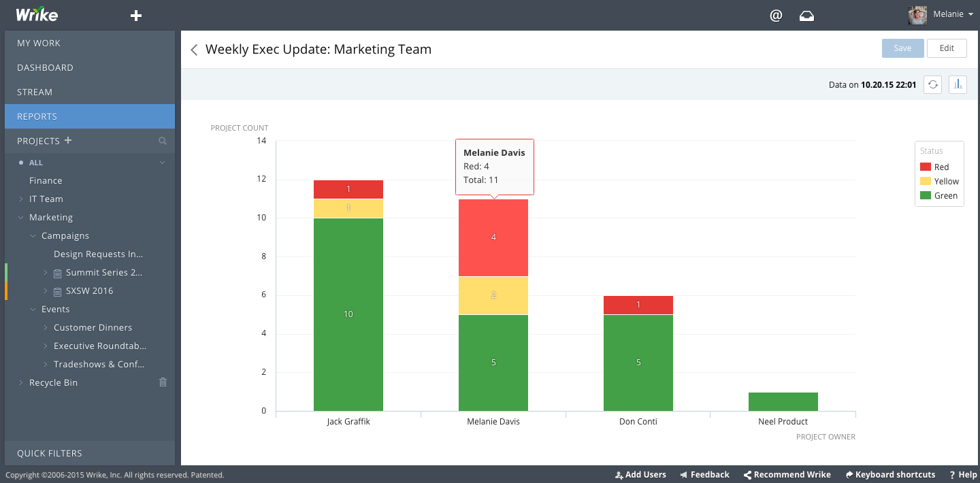
Task: Click the SXSW 2016 project icon
Action: [58, 291]
